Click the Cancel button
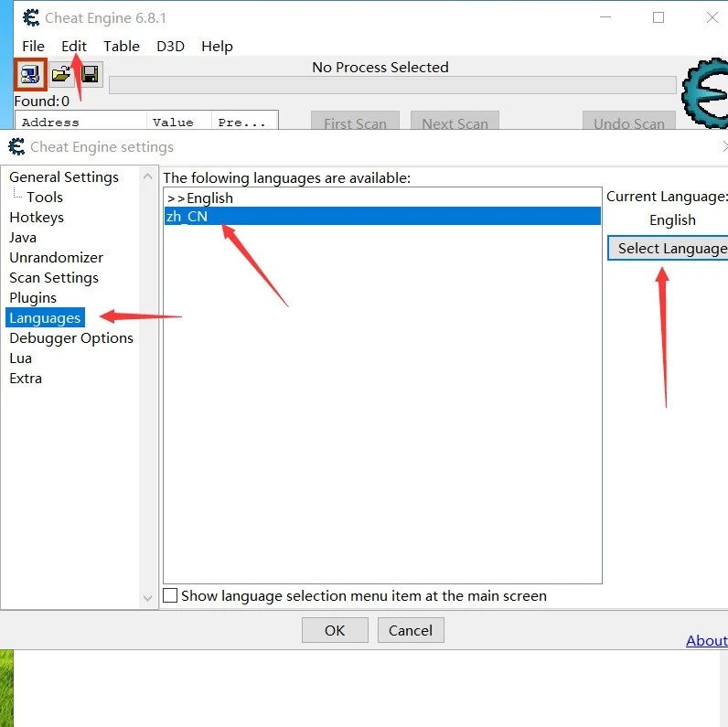The image size is (728, 727). point(411,630)
